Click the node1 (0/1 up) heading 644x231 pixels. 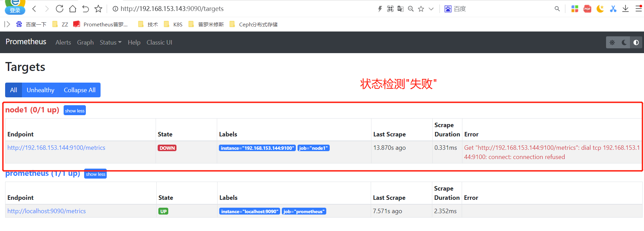32,110
